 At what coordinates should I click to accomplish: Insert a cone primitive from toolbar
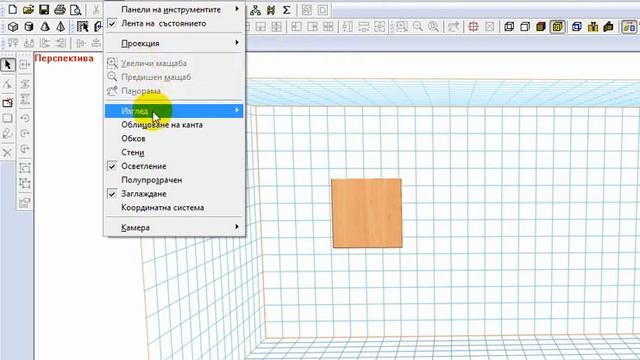(x=45, y=27)
